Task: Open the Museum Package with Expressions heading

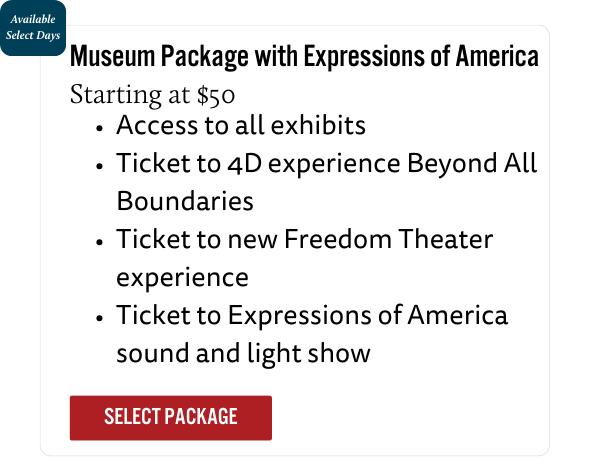Action: 304,56
